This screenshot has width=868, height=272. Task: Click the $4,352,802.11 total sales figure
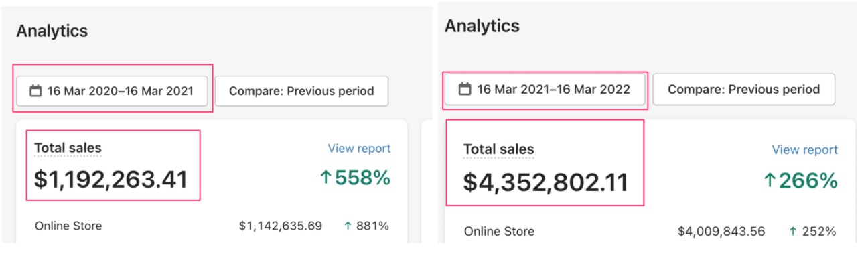(x=546, y=182)
